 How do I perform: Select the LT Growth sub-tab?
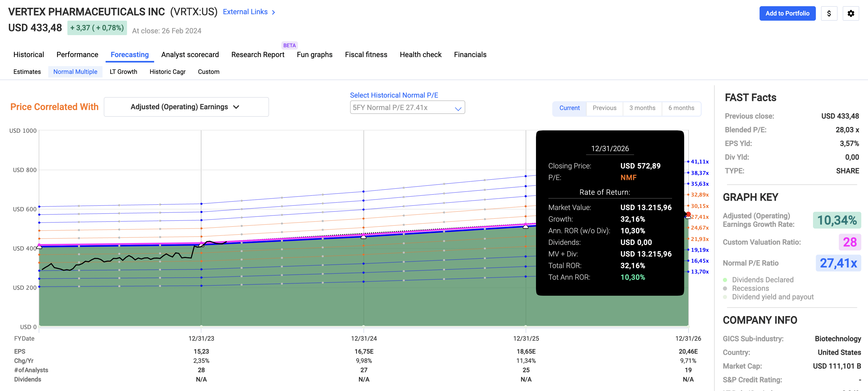123,72
